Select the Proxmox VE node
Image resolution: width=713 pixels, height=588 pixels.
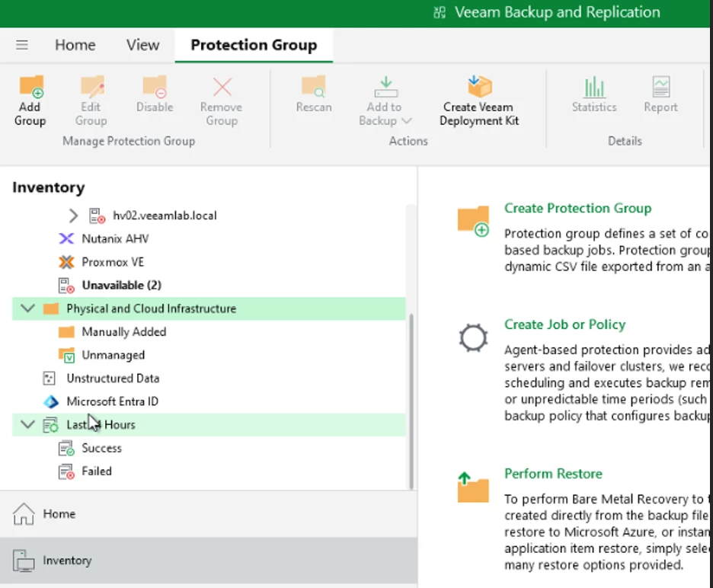coord(112,262)
